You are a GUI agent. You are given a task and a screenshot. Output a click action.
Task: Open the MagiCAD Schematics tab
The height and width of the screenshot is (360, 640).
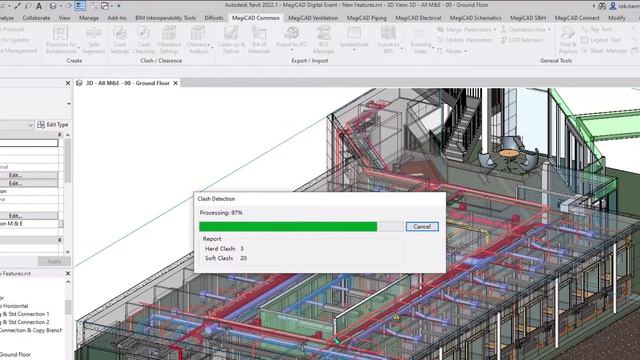click(x=476, y=18)
